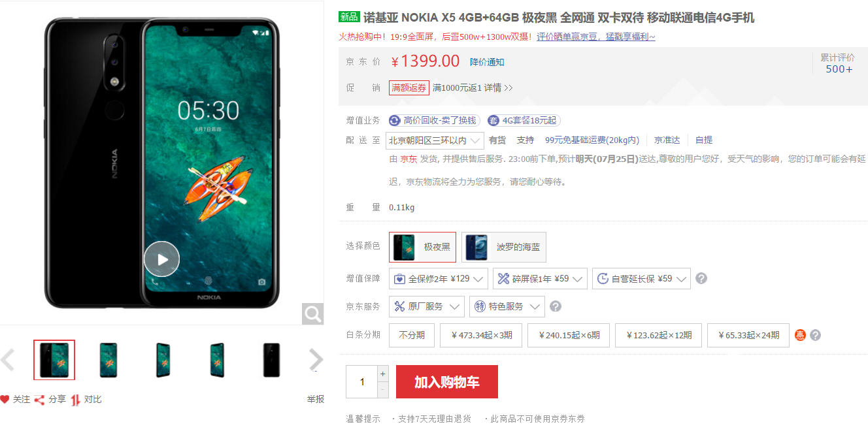Click the help question mark beside 自营延长保

click(701, 279)
